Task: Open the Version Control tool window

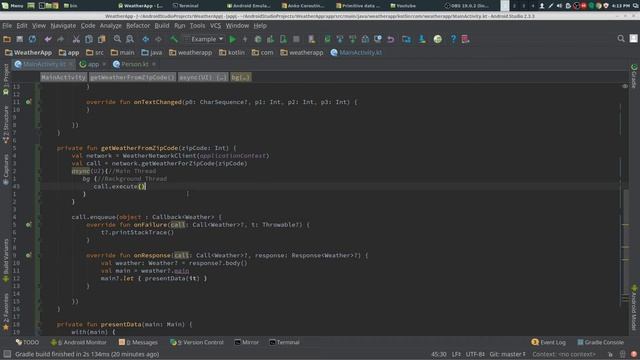Action: pyautogui.click(x=197, y=342)
